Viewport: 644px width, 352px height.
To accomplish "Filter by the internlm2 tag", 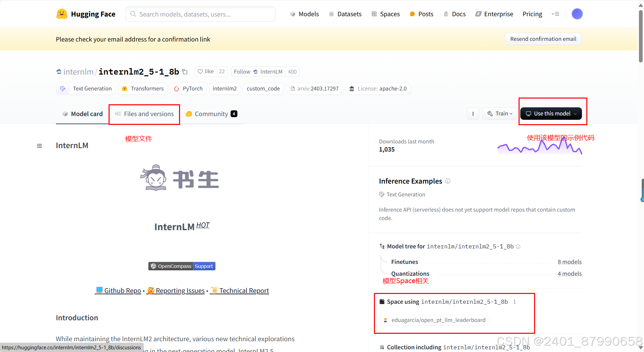I will click(225, 88).
